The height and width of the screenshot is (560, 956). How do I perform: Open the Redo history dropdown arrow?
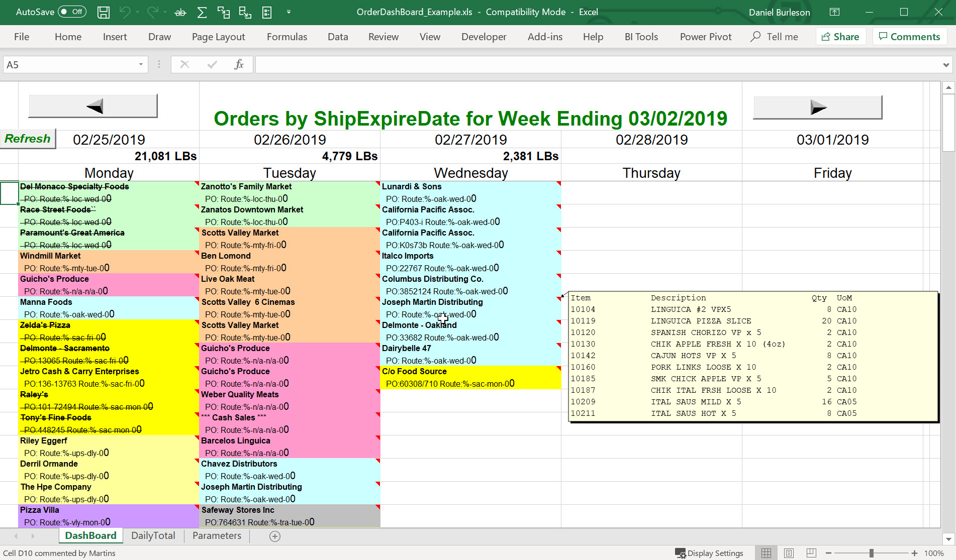(x=165, y=12)
